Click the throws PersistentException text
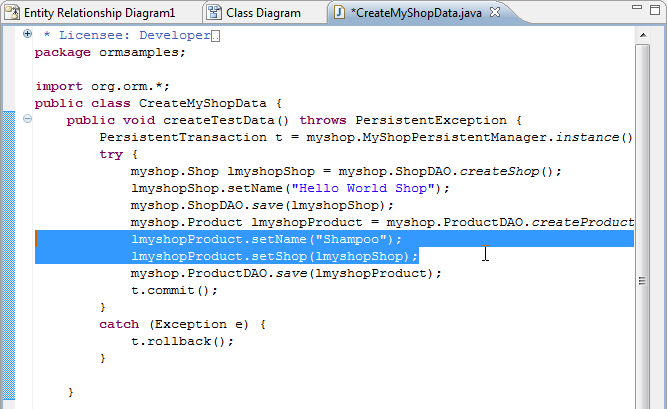The width and height of the screenshot is (667, 409). click(x=403, y=120)
